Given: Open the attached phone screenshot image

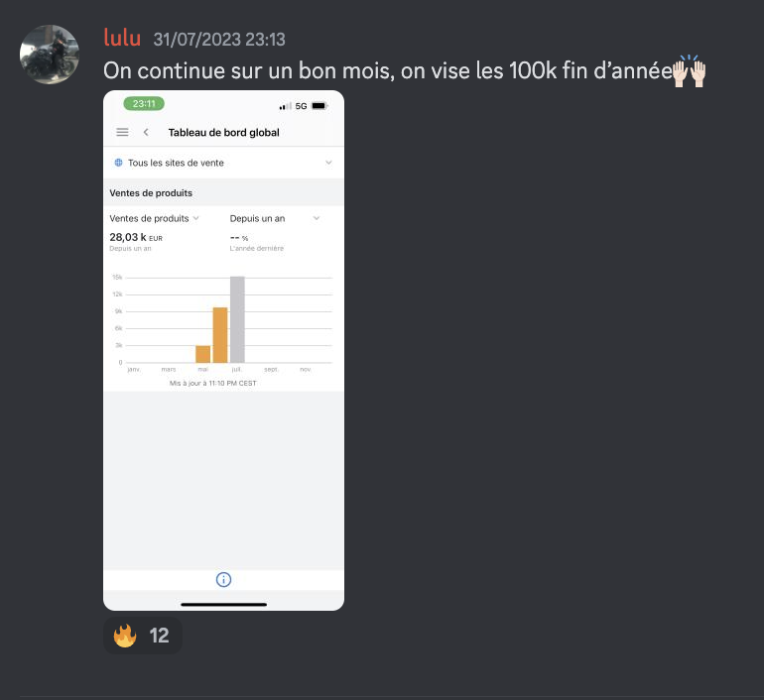Looking at the screenshot, I should pos(223,350).
